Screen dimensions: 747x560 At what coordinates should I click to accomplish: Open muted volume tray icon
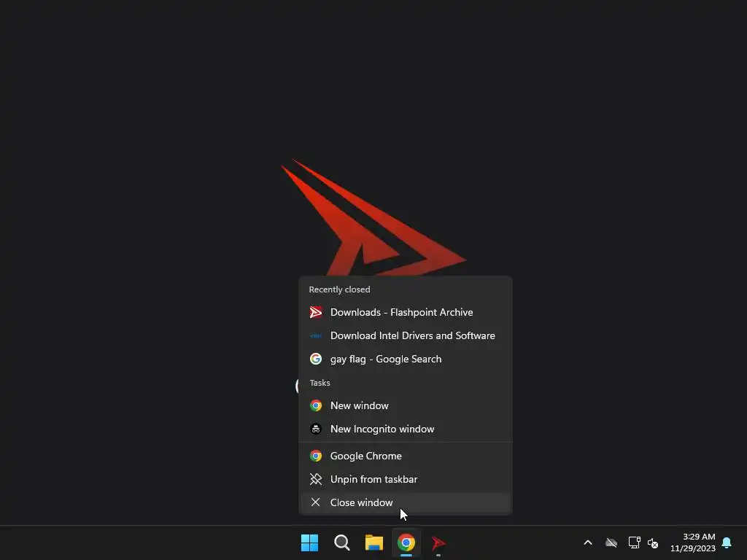click(653, 542)
